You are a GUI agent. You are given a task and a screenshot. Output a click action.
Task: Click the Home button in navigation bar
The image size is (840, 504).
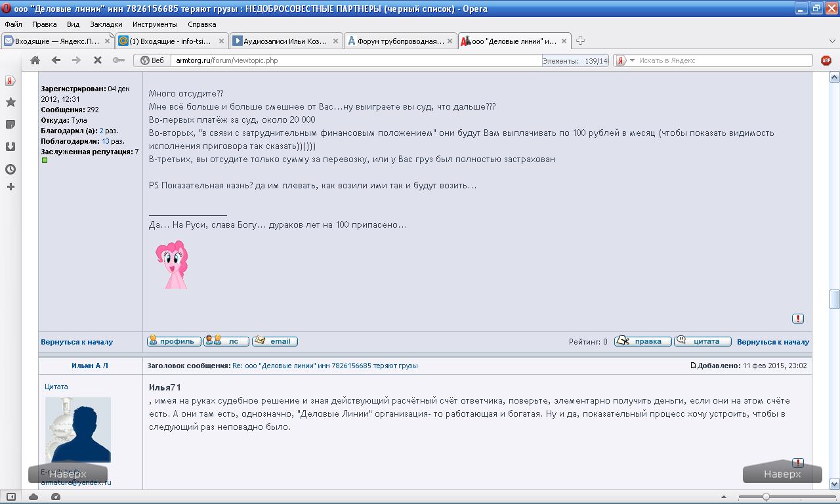point(35,60)
